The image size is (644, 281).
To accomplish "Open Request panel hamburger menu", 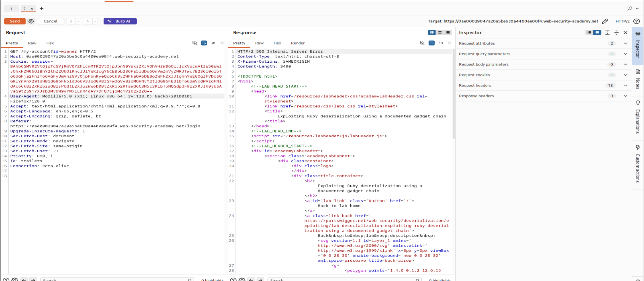I will [222, 43].
